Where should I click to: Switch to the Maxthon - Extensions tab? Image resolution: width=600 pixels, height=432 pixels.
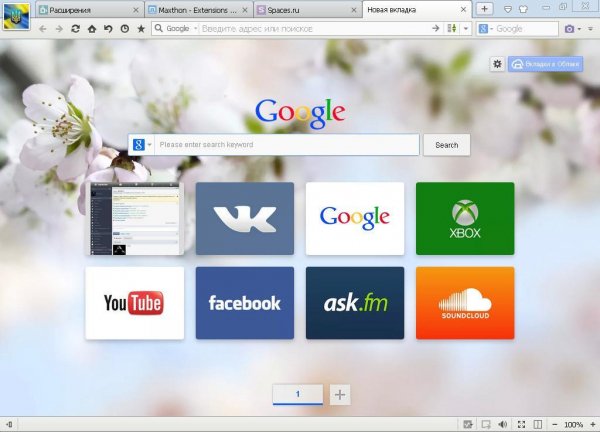199,10
